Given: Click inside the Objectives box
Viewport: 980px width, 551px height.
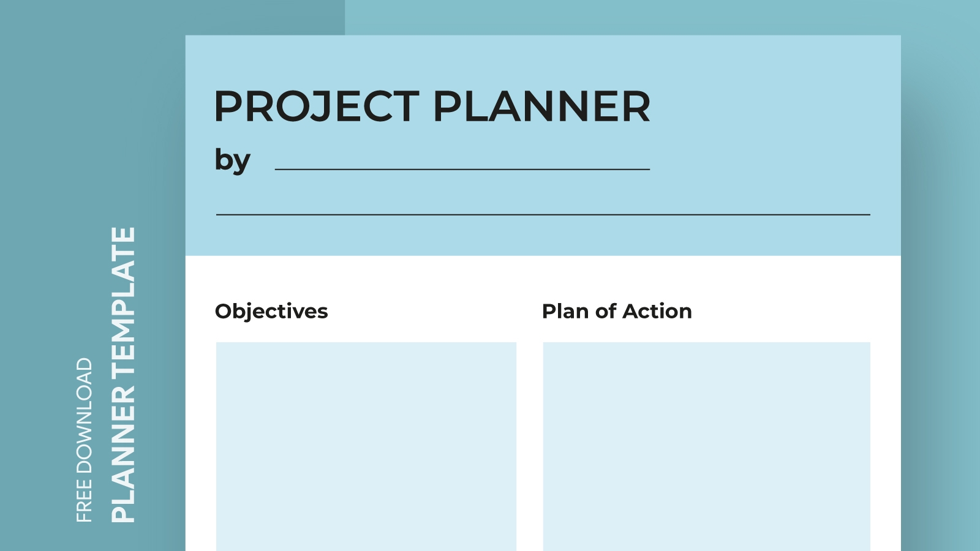Looking at the screenshot, I should tap(366, 446).
